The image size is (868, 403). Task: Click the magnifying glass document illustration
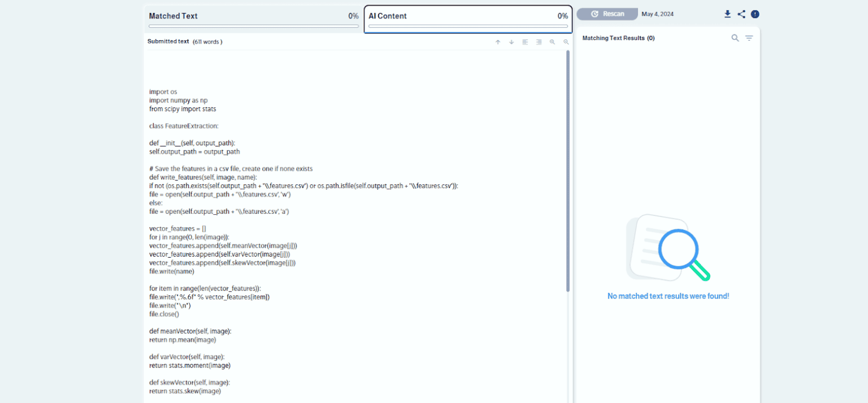668,248
